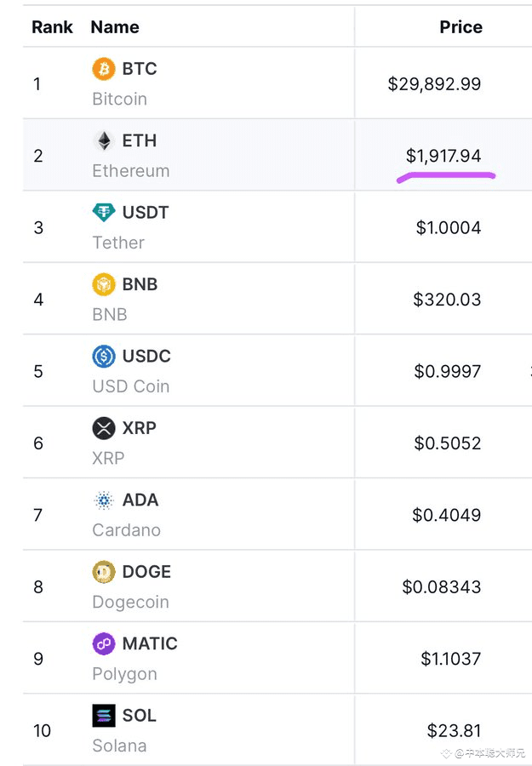
Task: Select the Polygon MATIC purple icon
Action: coord(103,643)
